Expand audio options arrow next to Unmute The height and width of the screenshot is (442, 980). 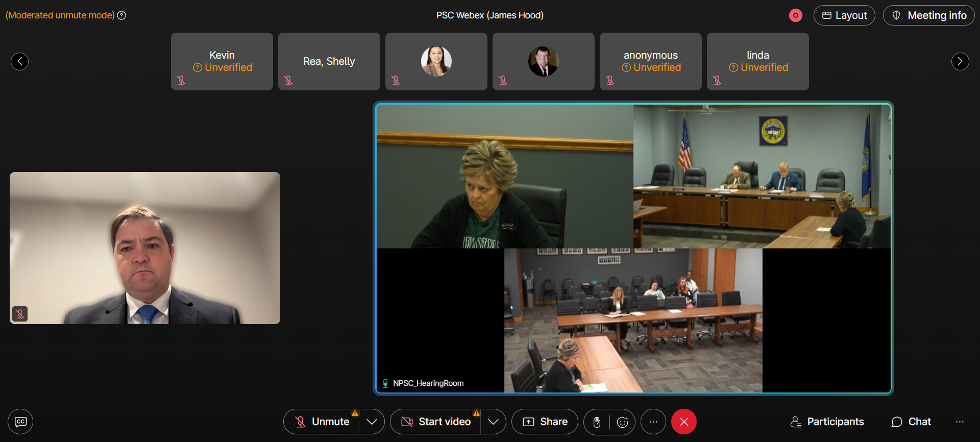tap(372, 422)
